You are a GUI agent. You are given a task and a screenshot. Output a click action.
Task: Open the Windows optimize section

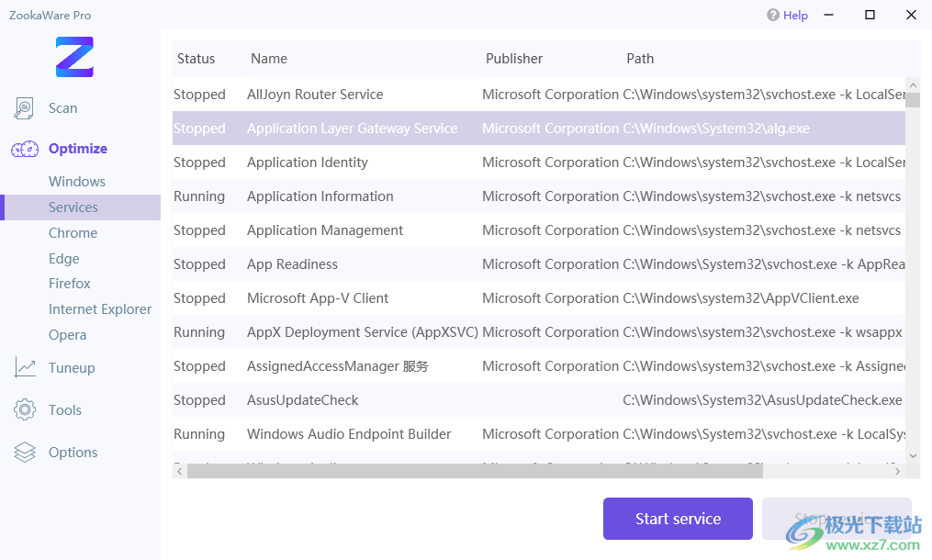coord(77,182)
